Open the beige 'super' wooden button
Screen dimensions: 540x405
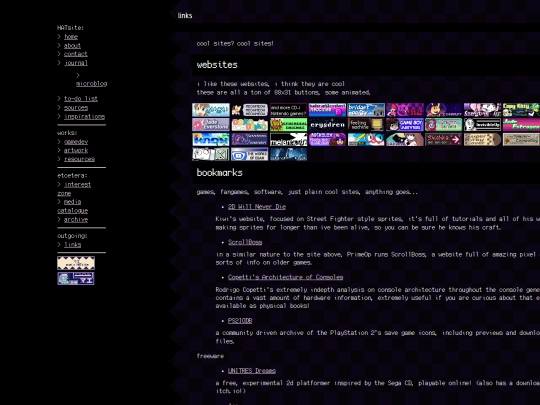click(x=482, y=139)
